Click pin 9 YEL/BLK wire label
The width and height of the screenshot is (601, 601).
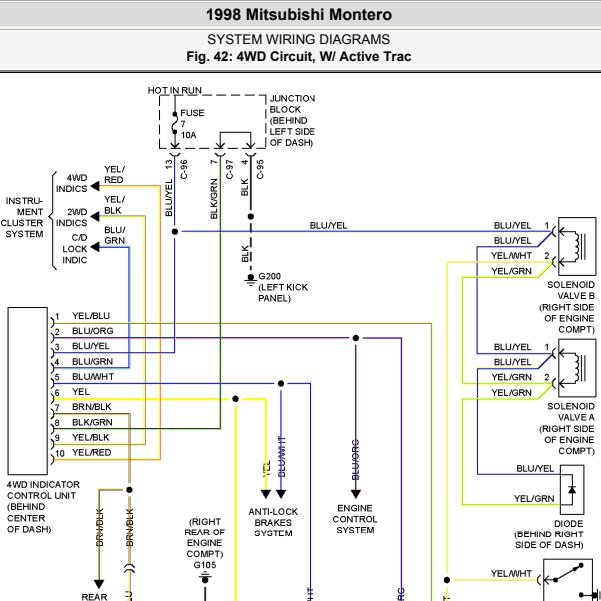tap(91, 437)
